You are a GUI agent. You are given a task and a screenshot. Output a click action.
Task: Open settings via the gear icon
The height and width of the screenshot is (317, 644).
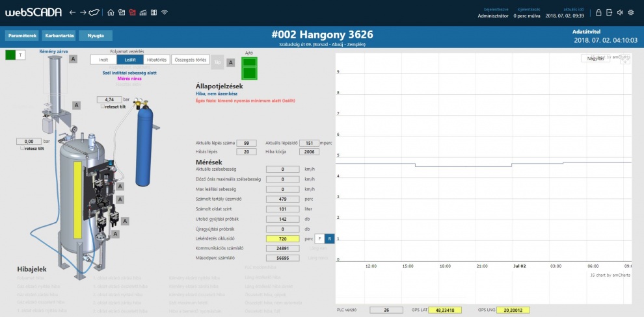pyautogui.click(x=630, y=12)
